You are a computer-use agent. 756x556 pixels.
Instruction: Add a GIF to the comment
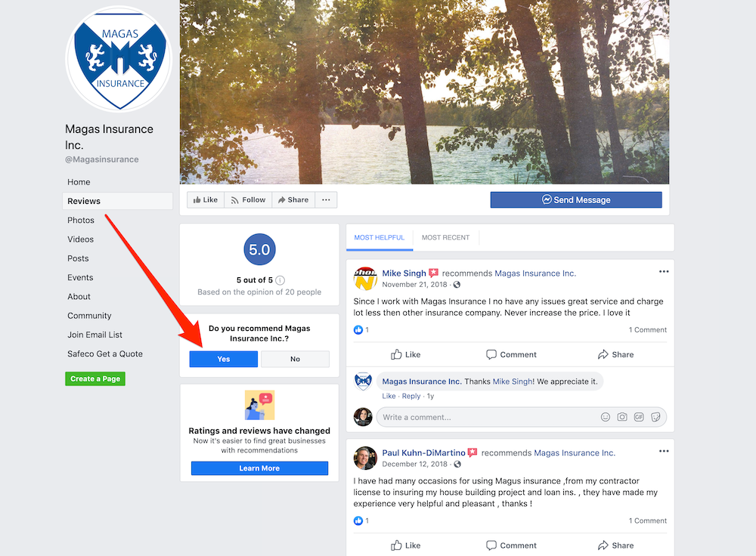click(639, 417)
